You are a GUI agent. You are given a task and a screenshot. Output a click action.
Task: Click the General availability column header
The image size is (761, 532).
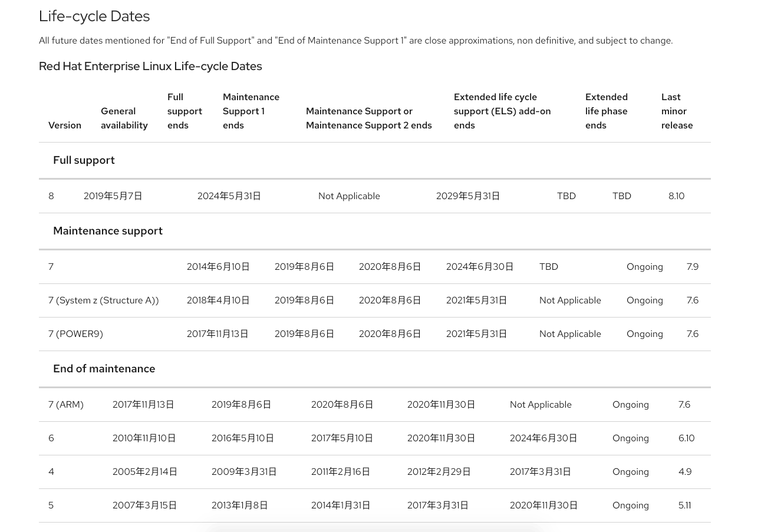[x=124, y=118]
